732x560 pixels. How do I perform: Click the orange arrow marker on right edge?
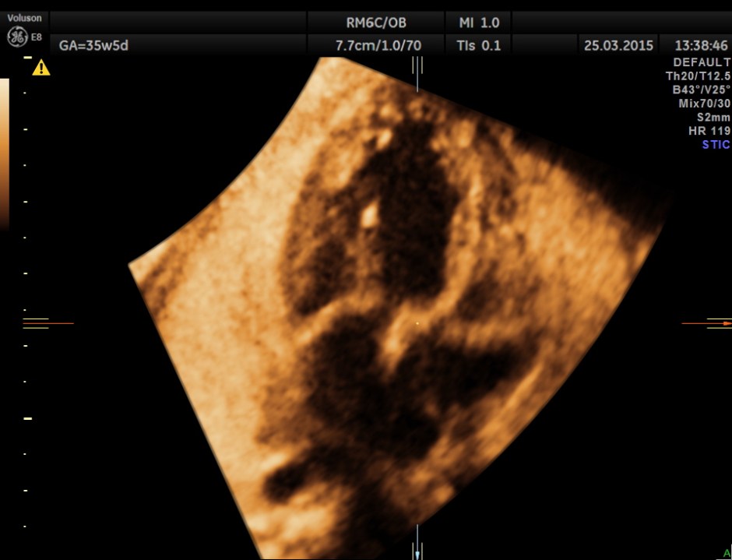pos(726,322)
